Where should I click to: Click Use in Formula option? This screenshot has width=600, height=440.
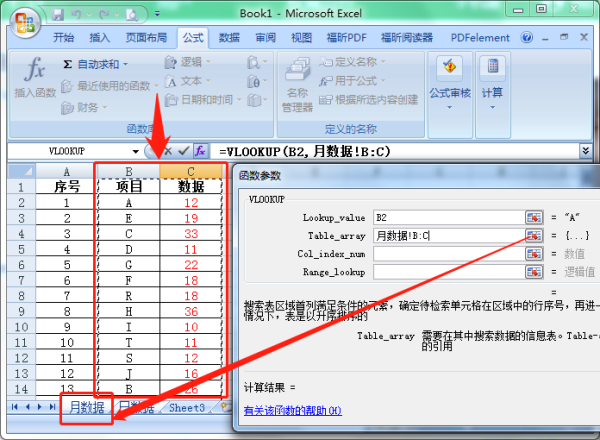[352, 81]
